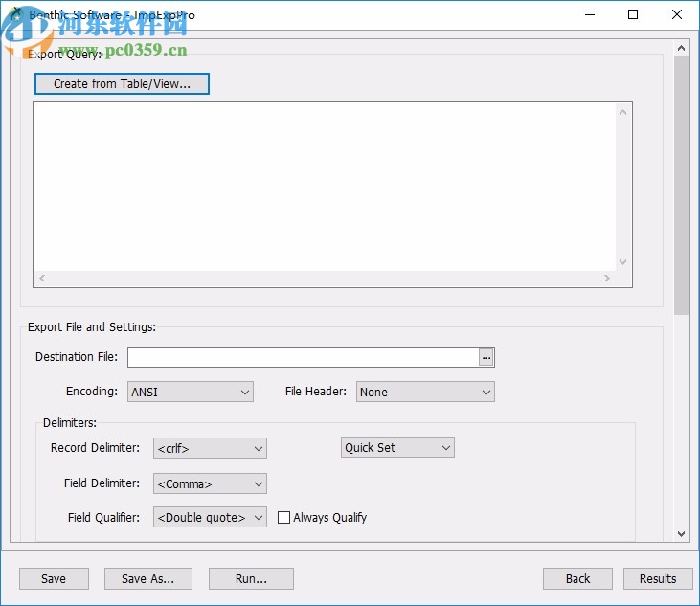
Task: Expand the Record Delimiter dropdown
Action: (210, 448)
